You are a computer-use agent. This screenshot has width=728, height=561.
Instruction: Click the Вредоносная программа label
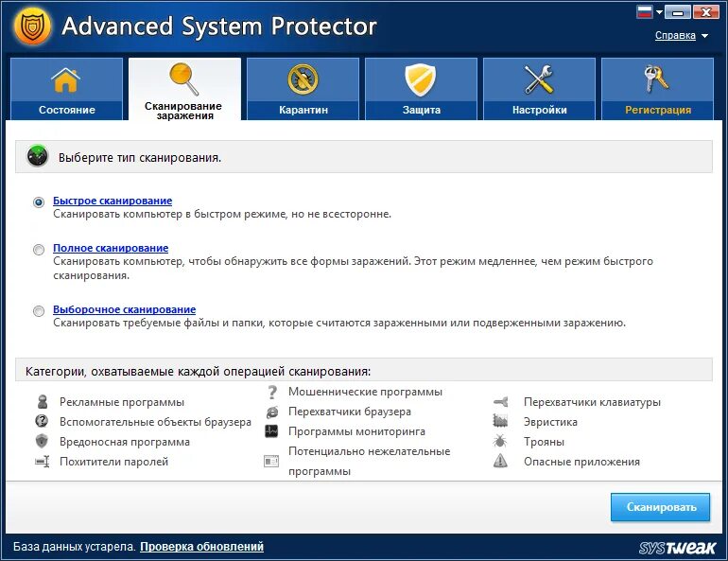[125, 442]
